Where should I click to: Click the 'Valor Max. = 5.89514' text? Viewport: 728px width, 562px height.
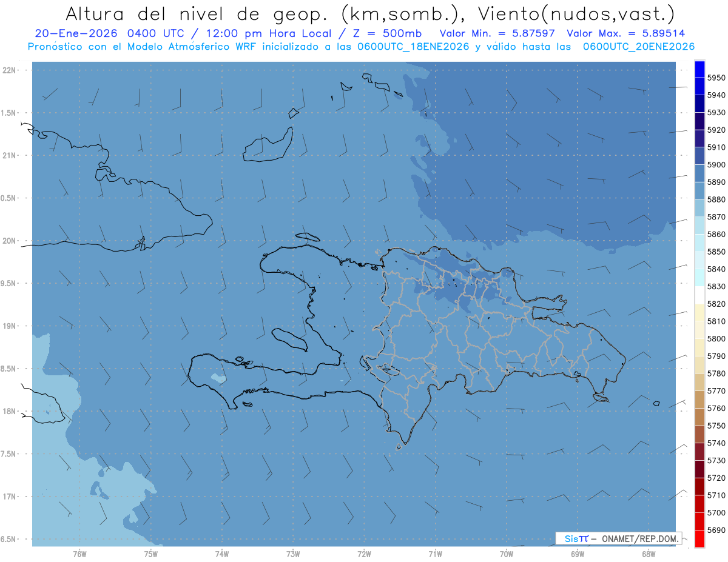point(625,33)
